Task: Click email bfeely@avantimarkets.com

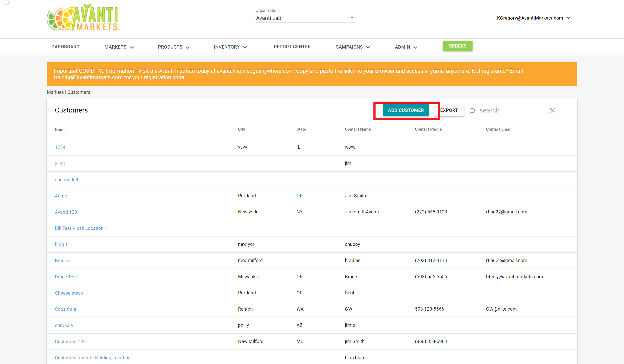Action: tap(514, 277)
